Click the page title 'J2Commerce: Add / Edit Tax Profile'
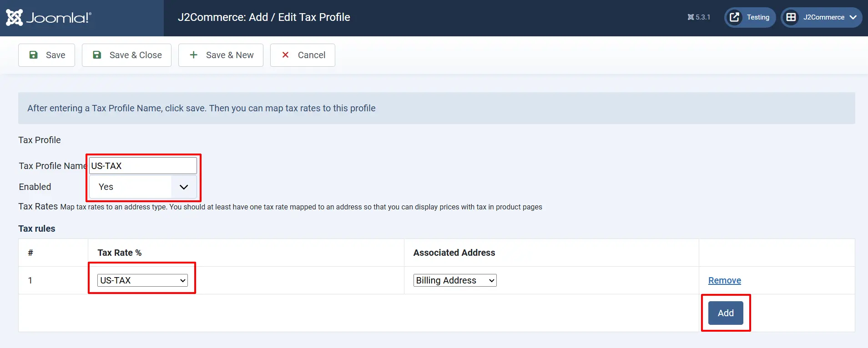 tap(264, 17)
